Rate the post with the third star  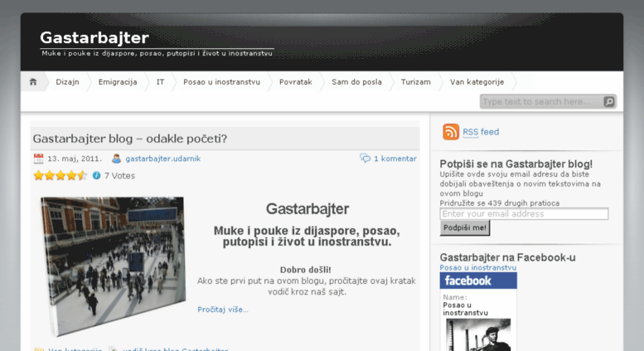pos(61,176)
